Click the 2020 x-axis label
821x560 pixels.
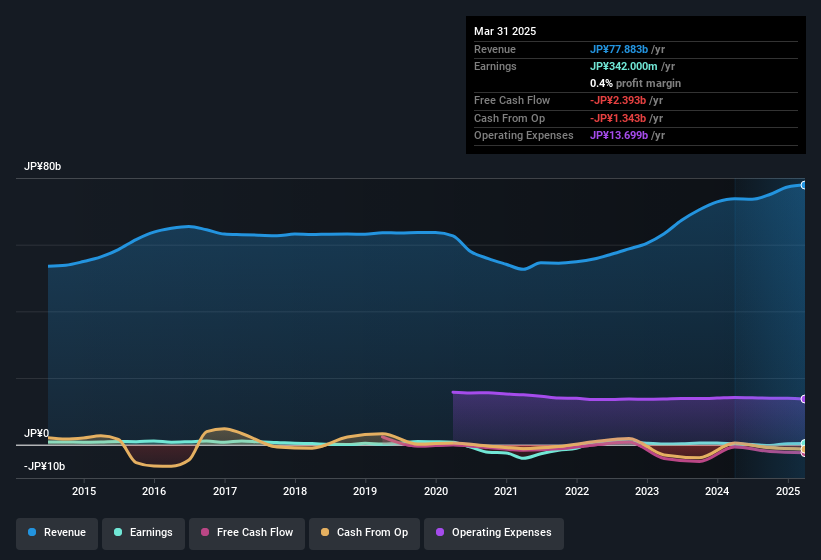pyautogui.click(x=436, y=491)
